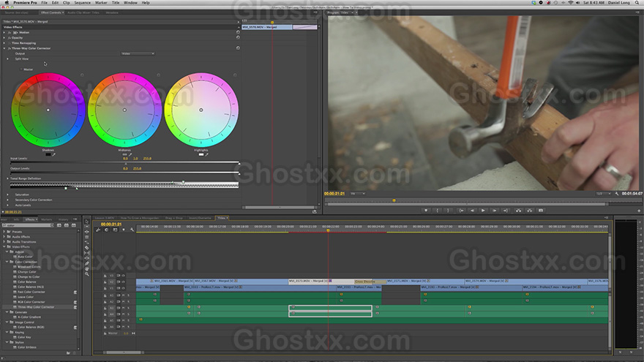Collapse the Color Correction folder
Viewport: 644px width, 362px height.
pos(7,262)
